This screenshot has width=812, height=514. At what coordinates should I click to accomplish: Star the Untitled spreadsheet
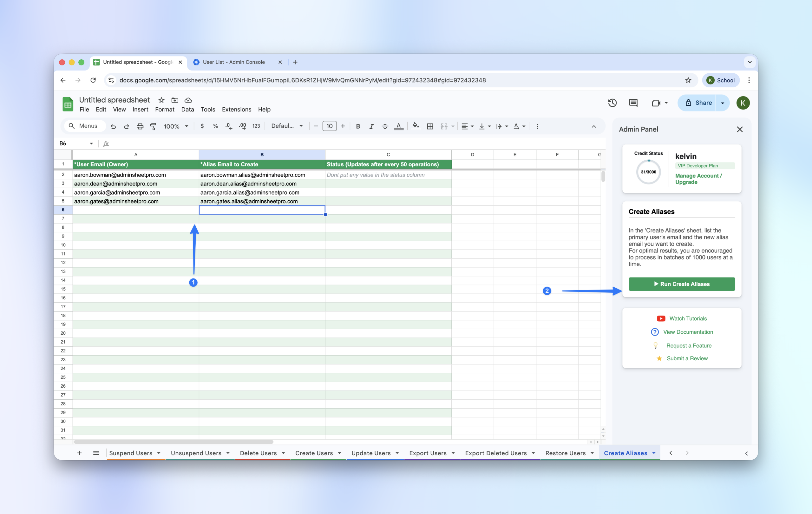coord(161,100)
